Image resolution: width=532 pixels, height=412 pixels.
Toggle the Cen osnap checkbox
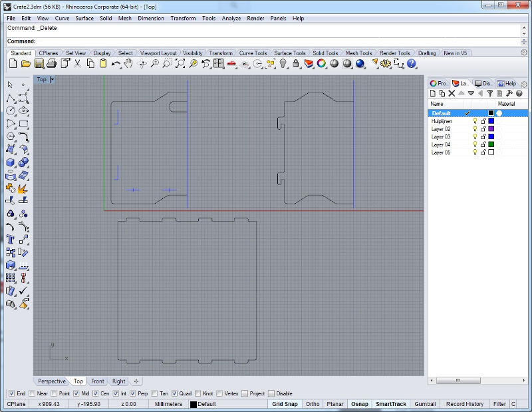[x=96, y=393]
